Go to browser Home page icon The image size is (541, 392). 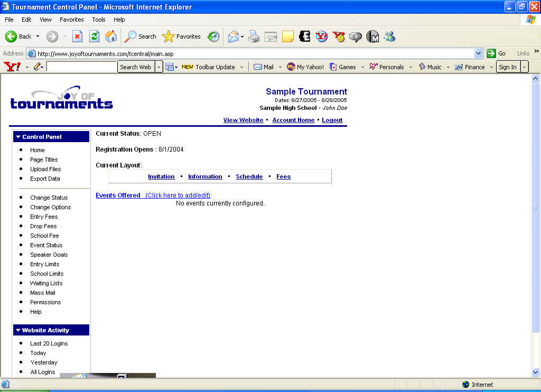click(x=111, y=36)
